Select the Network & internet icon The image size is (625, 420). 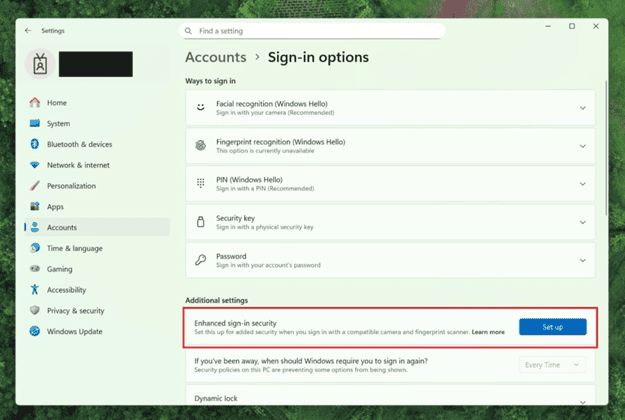coord(35,165)
